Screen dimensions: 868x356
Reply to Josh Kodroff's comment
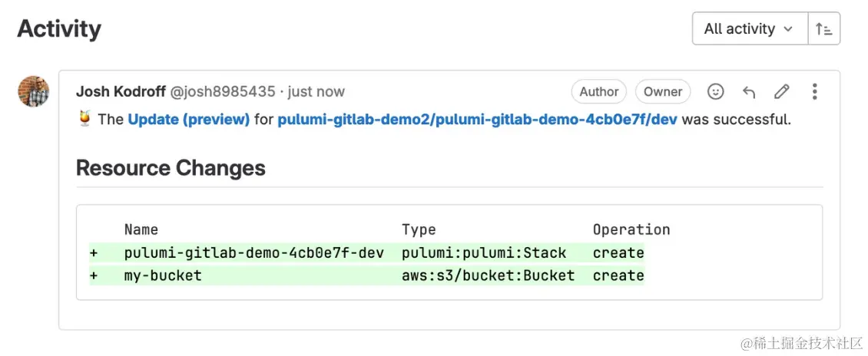(x=749, y=92)
